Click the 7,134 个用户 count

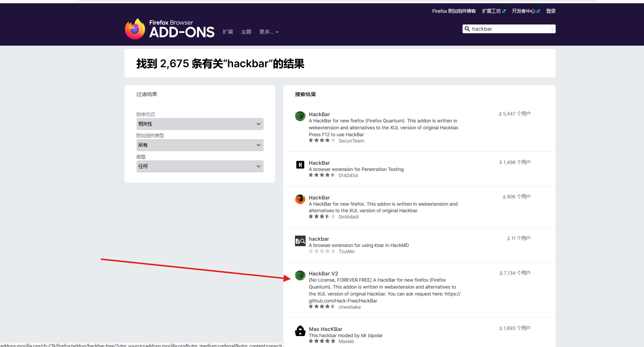tap(515, 273)
